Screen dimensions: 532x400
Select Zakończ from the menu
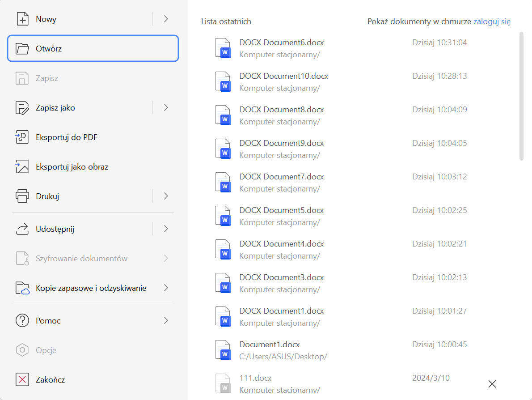(52, 379)
